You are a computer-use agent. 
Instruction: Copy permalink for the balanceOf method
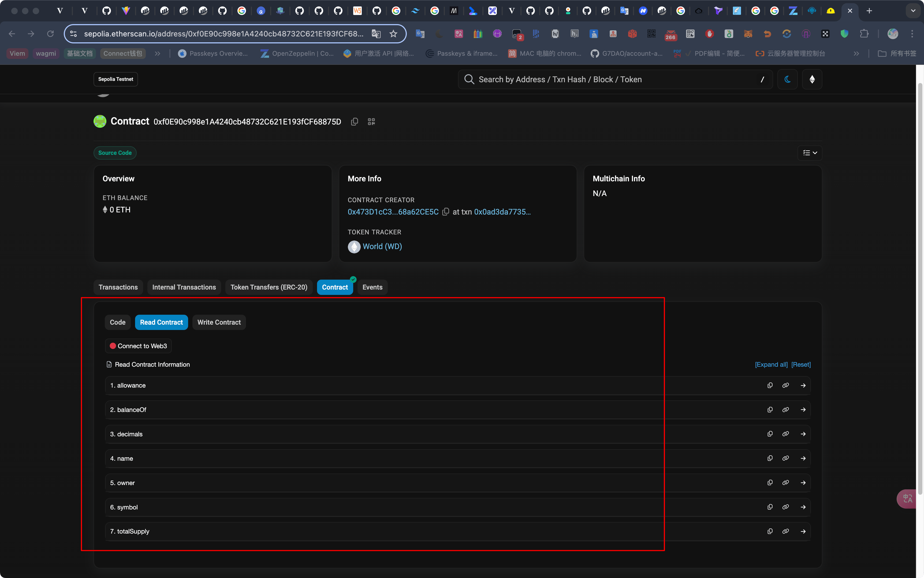[x=785, y=410]
